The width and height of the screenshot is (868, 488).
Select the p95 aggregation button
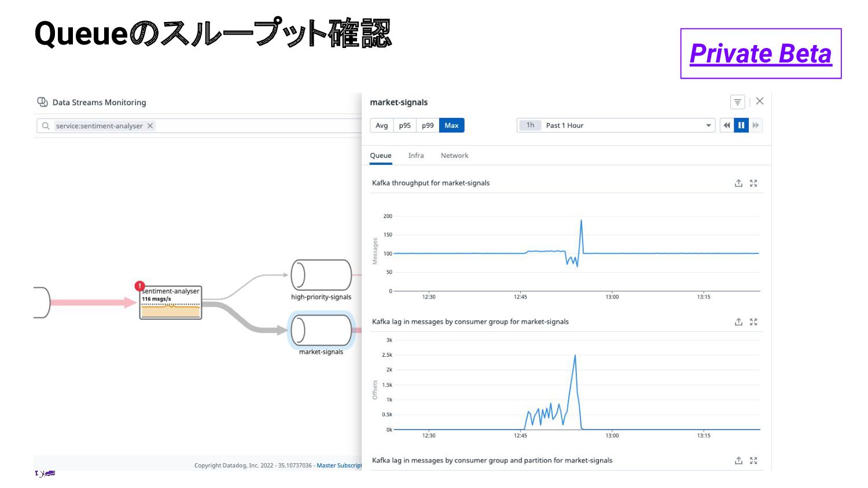[405, 125]
